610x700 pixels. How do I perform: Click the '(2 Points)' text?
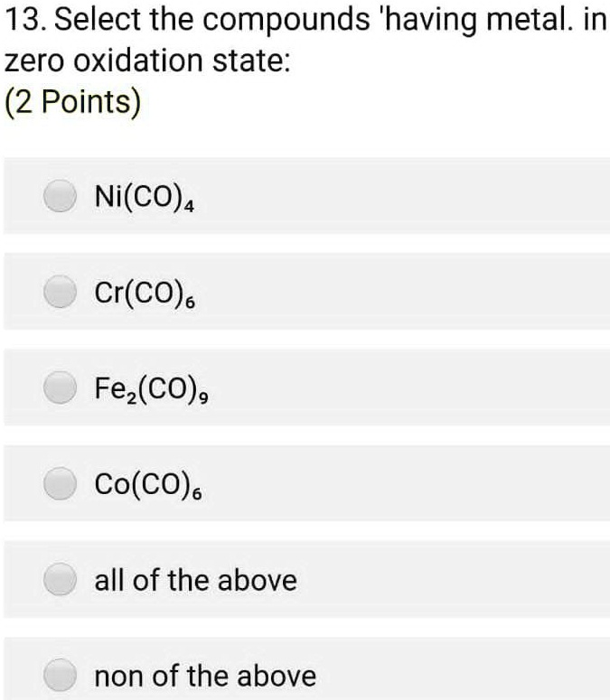coord(73,102)
